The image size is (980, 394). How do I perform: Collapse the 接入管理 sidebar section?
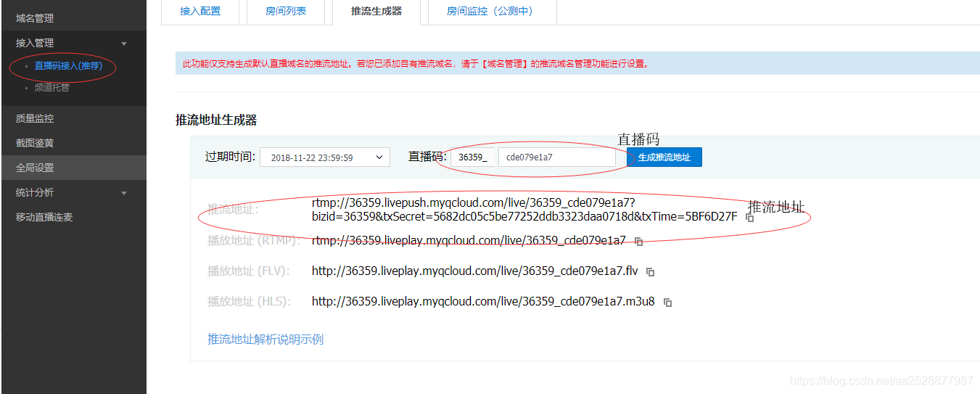124,44
